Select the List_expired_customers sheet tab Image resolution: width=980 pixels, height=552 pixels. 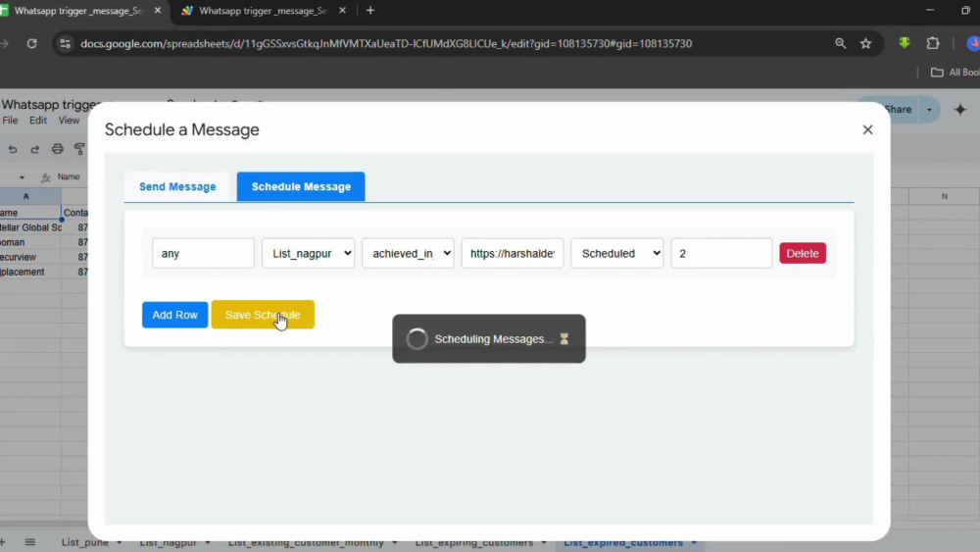(623, 542)
